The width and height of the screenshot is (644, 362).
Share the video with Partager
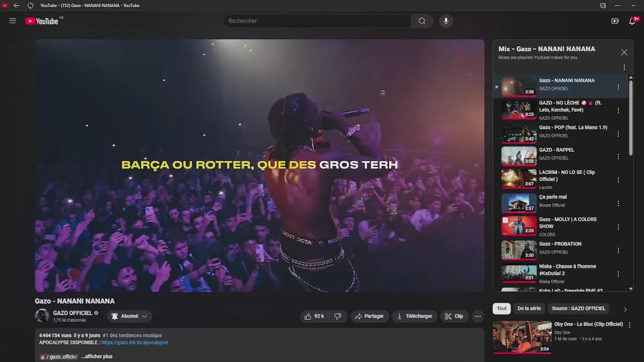[x=369, y=316]
